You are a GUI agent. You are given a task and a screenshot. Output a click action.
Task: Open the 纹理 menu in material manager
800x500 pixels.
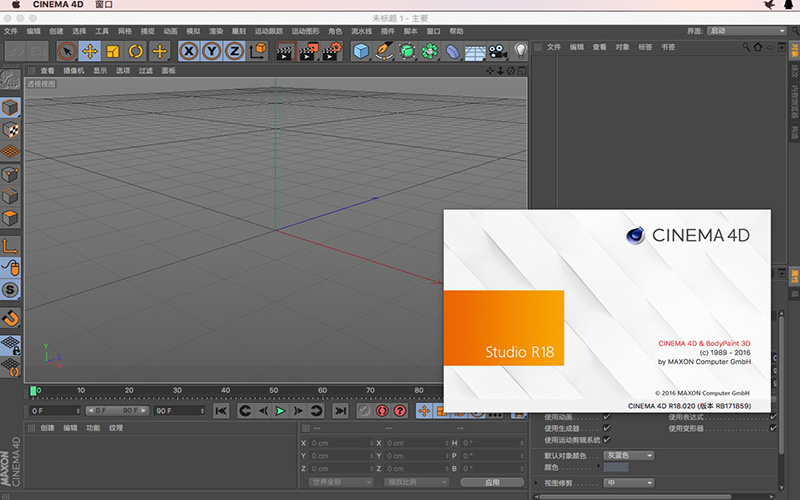point(116,428)
